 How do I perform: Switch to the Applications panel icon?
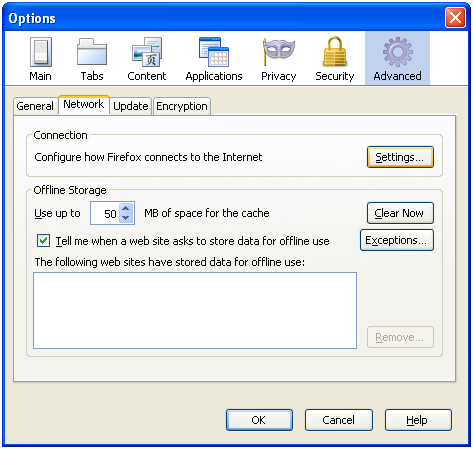pos(214,52)
